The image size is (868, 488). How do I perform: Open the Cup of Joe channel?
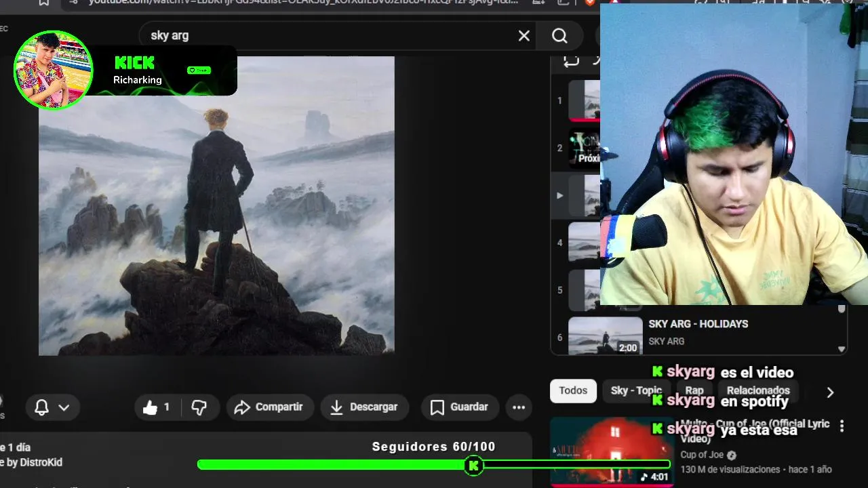[x=702, y=455]
